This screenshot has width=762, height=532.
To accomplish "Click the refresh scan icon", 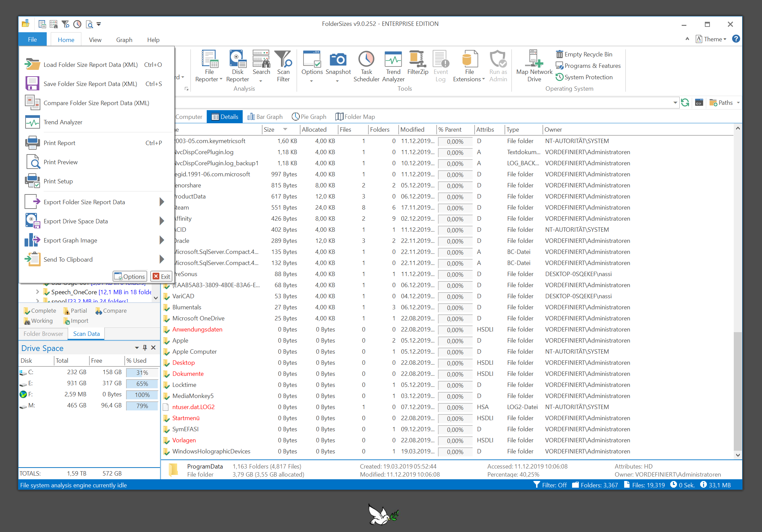I will 685,103.
